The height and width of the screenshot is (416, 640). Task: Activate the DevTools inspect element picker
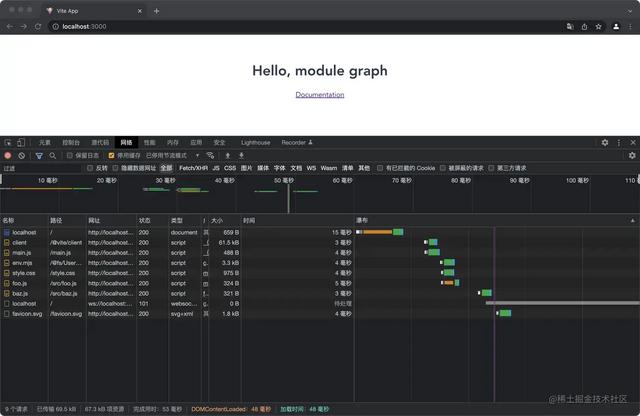[8, 142]
